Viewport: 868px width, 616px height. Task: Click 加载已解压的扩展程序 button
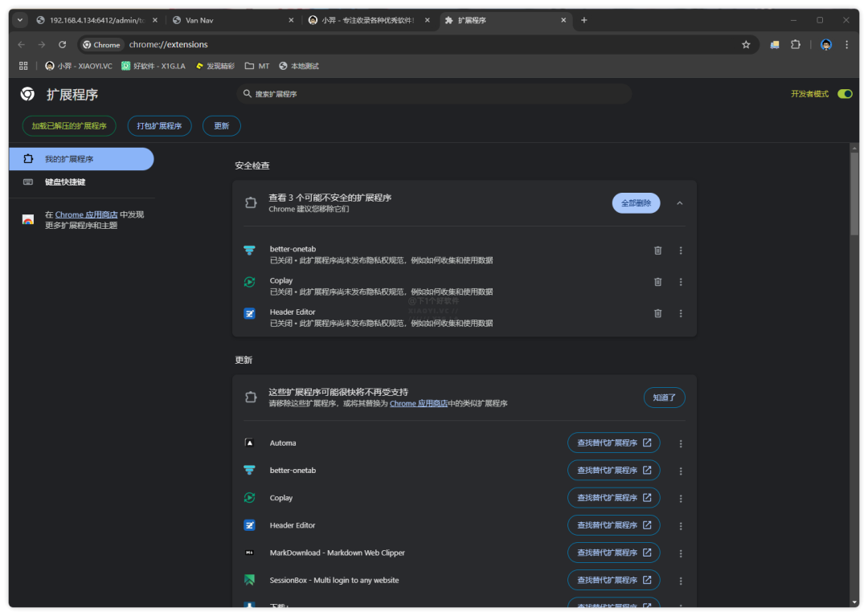[69, 126]
